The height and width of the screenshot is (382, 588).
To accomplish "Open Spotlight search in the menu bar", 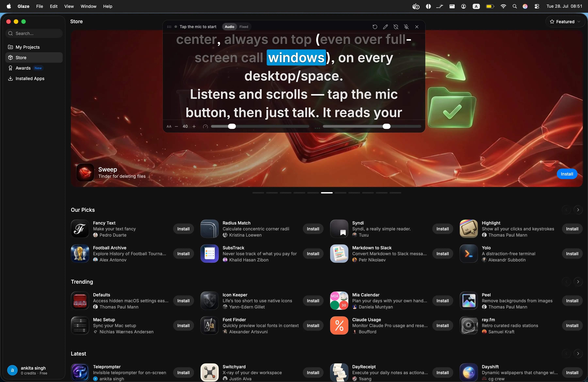I will (515, 6).
